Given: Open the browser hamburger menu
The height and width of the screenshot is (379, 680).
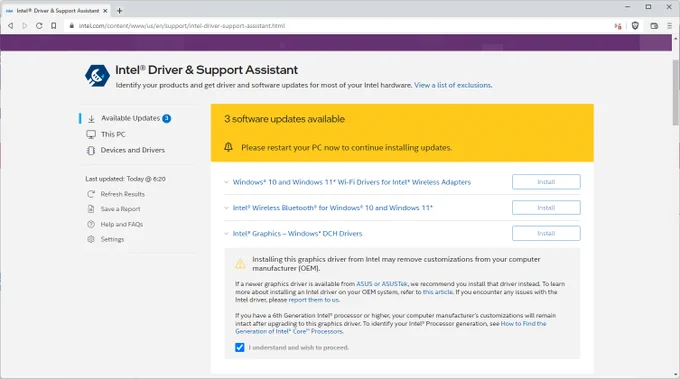Looking at the screenshot, I should click(x=670, y=26).
